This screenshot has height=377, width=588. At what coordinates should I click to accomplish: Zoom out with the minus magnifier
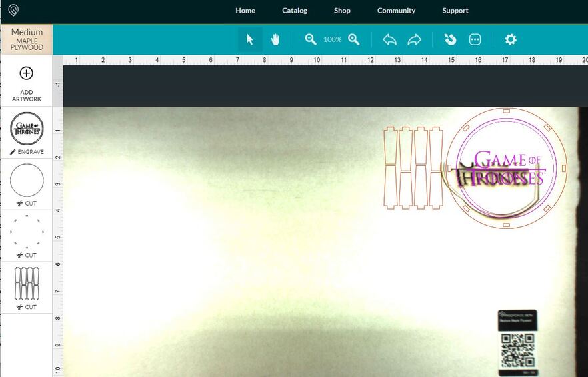point(311,39)
